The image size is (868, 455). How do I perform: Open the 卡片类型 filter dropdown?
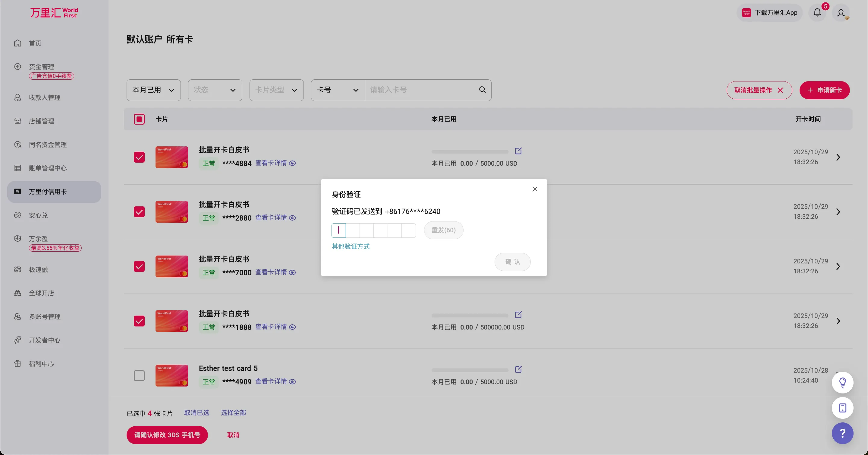pos(276,90)
